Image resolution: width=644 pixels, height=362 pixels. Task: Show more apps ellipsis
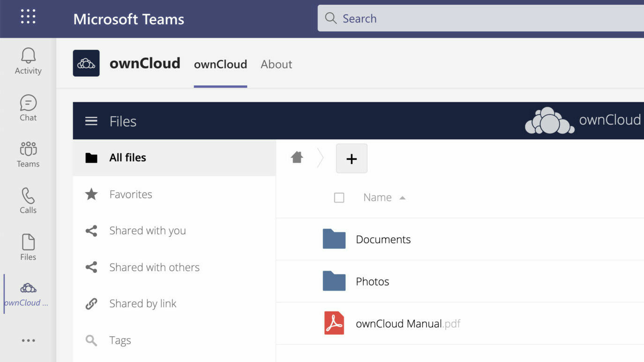(28, 340)
